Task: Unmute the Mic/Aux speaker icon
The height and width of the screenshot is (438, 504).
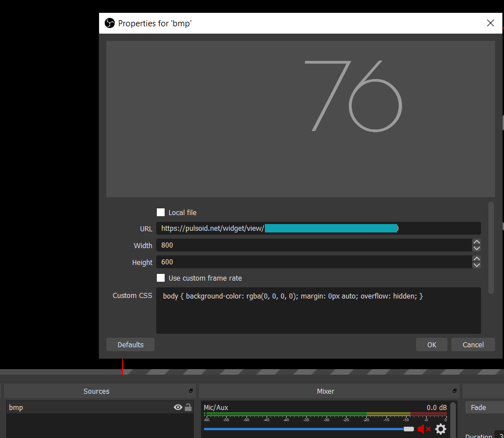Action: click(x=424, y=429)
